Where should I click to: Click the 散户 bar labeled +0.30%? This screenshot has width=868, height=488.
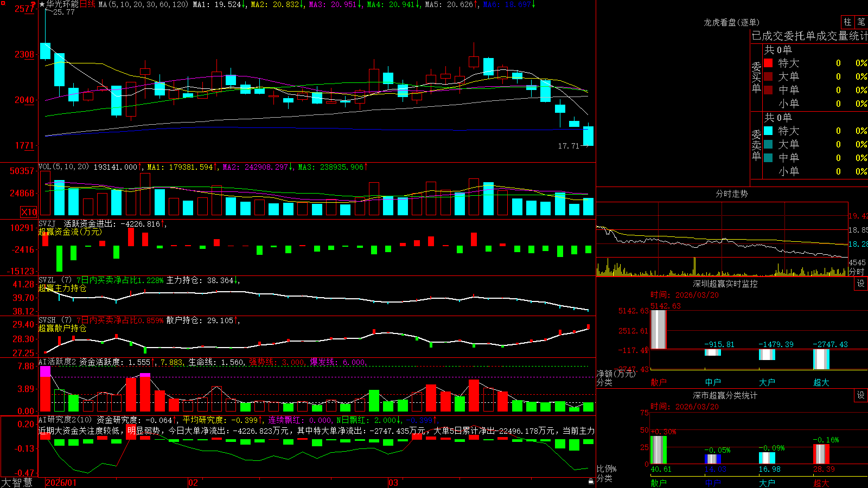click(659, 450)
